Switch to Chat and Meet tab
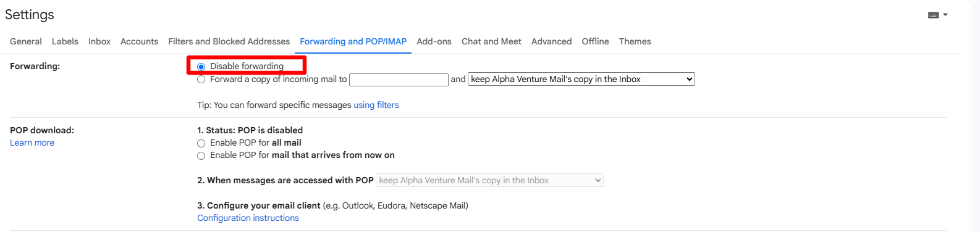980x232 pixels. point(491,41)
